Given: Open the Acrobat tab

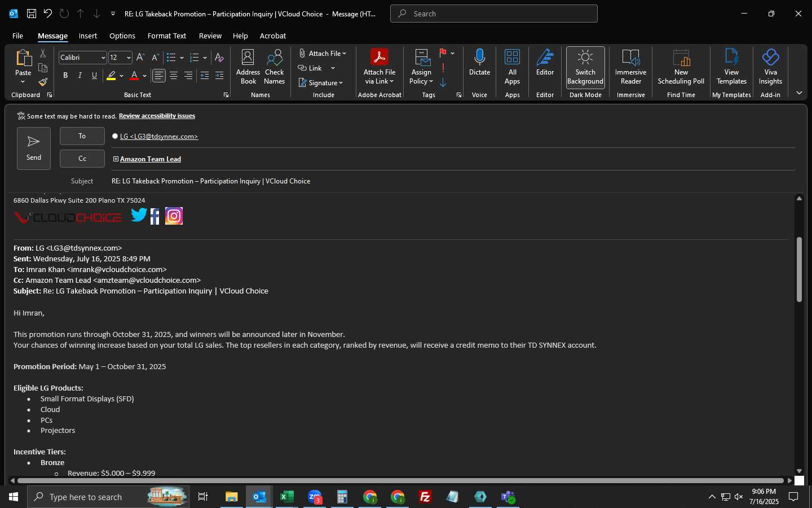Looking at the screenshot, I should pyautogui.click(x=273, y=36).
